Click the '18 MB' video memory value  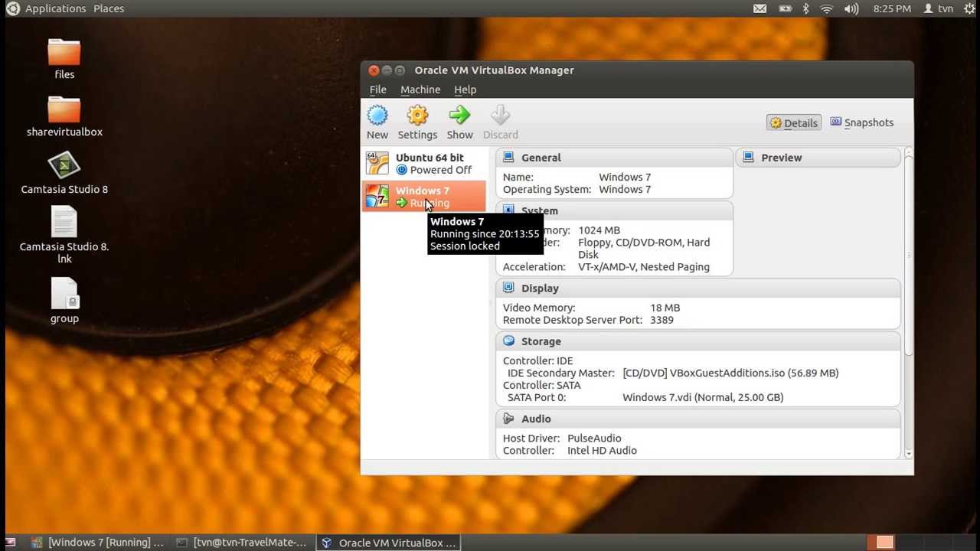[665, 308]
